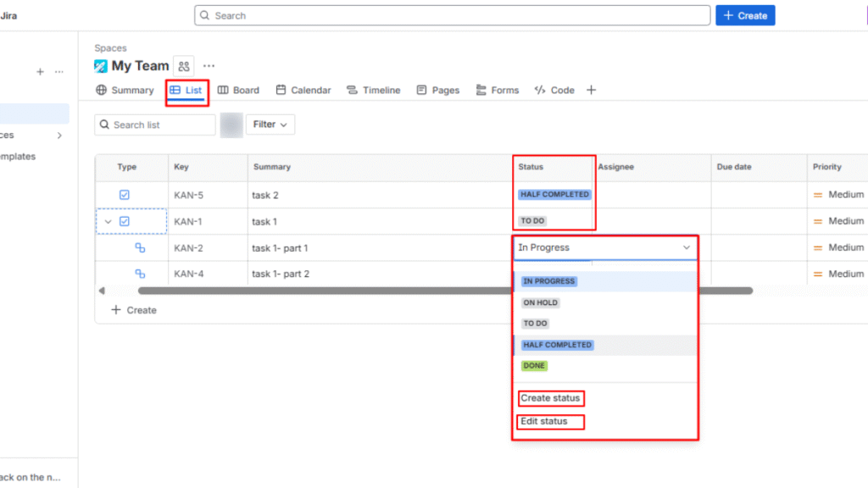Open the In Progress status dropdown arrow
868x488 pixels.
(687, 247)
